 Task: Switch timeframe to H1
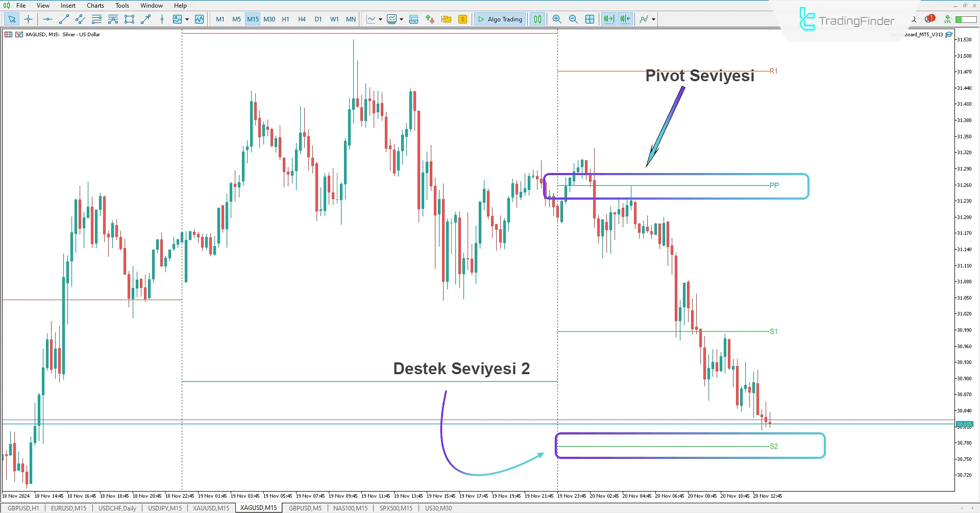[285, 19]
